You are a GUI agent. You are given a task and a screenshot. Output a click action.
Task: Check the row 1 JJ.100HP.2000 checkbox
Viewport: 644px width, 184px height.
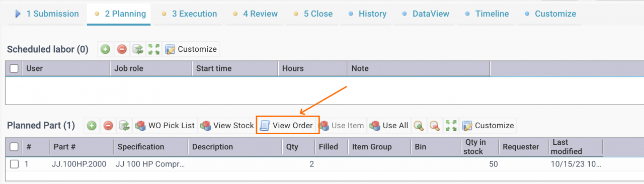click(x=14, y=164)
